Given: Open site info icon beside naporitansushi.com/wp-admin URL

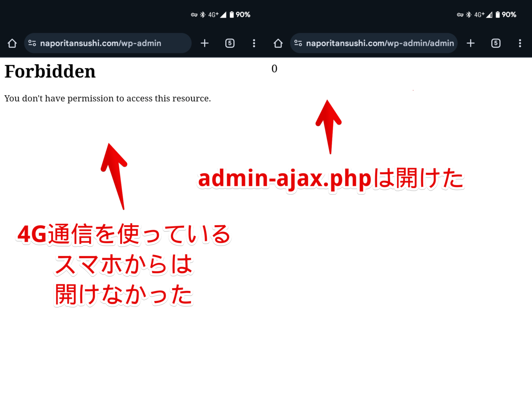Looking at the screenshot, I should tap(32, 43).
